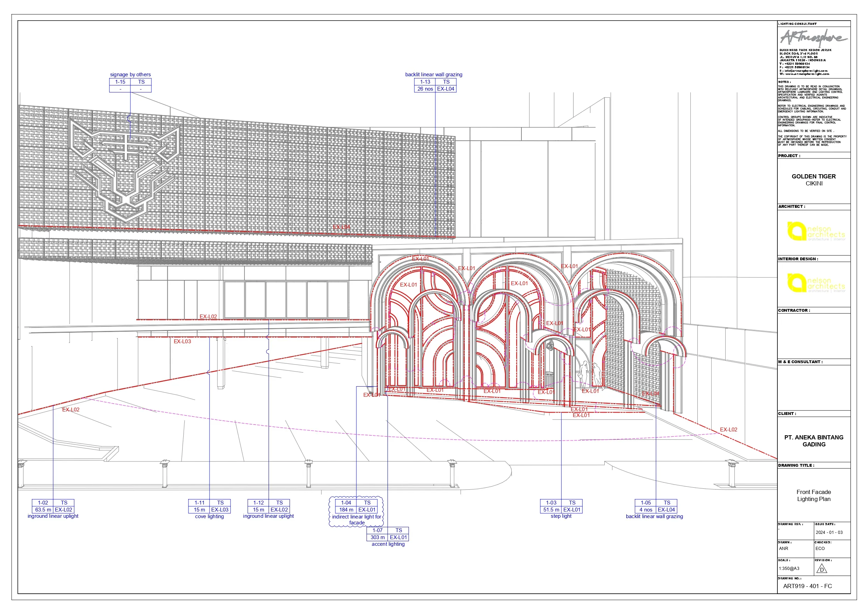
Task: Select the '1-04' tag cell
Action: [346, 503]
